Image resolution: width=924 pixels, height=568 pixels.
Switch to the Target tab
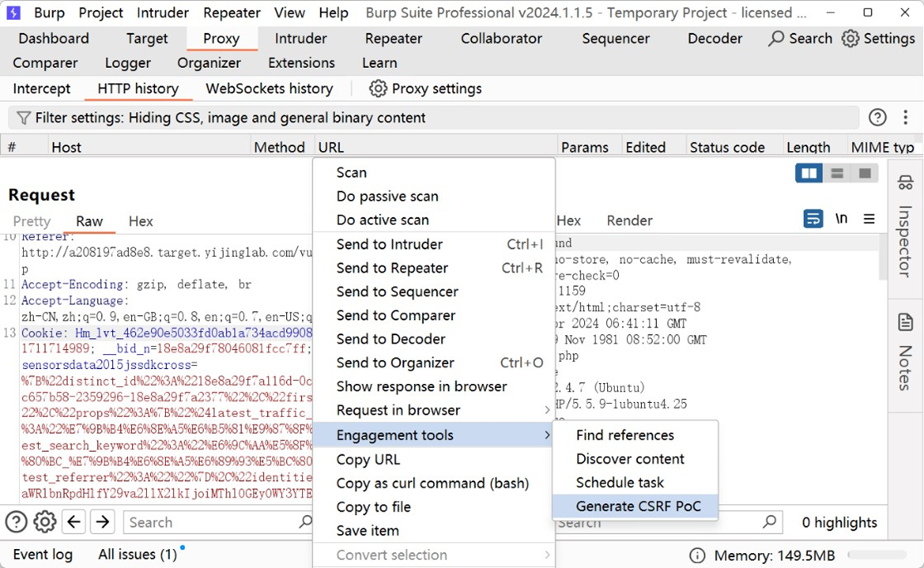(x=147, y=38)
